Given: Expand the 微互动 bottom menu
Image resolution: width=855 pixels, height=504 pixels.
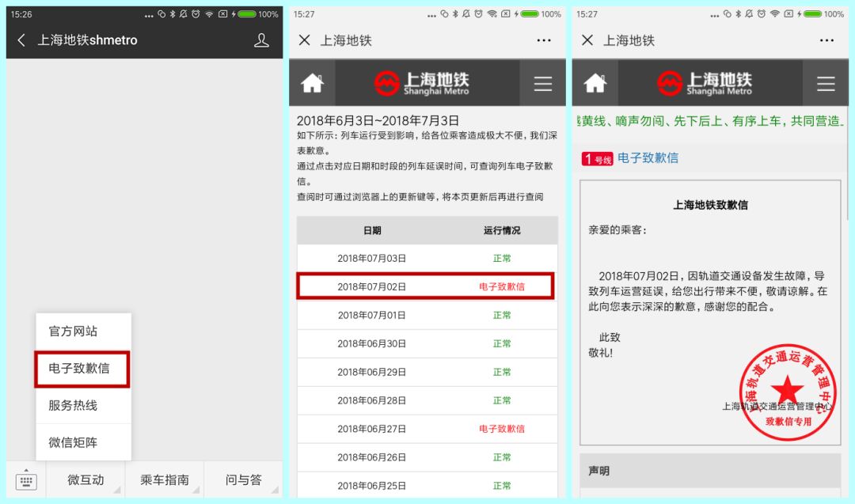Looking at the screenshot, I should [x=85, y=480].
